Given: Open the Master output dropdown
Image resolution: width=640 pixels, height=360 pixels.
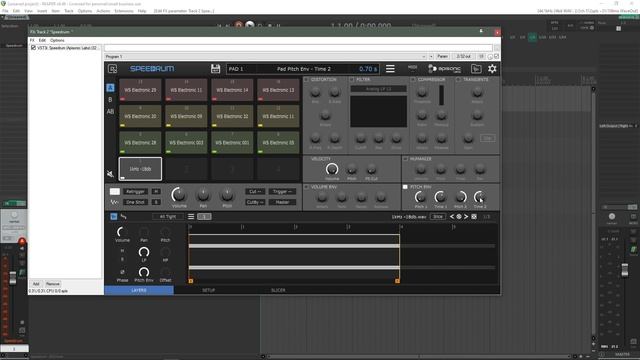Looking at the screenshot, I should point(282,202).
